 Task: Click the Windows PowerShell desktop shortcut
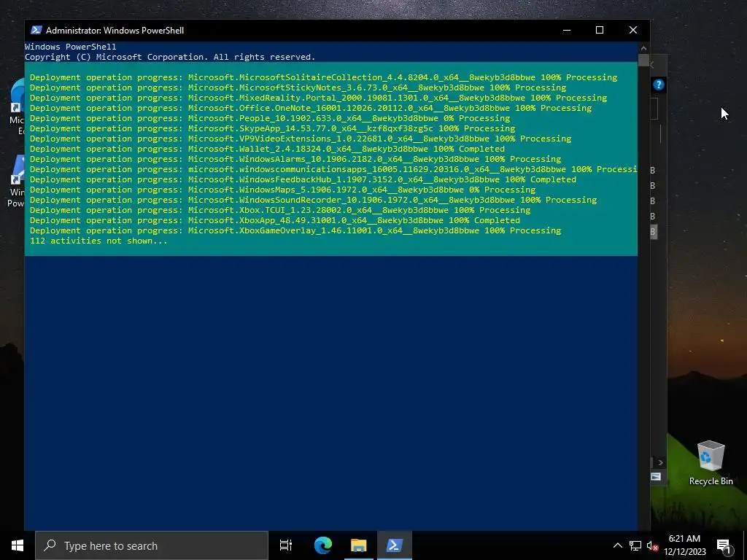[16, 182]
